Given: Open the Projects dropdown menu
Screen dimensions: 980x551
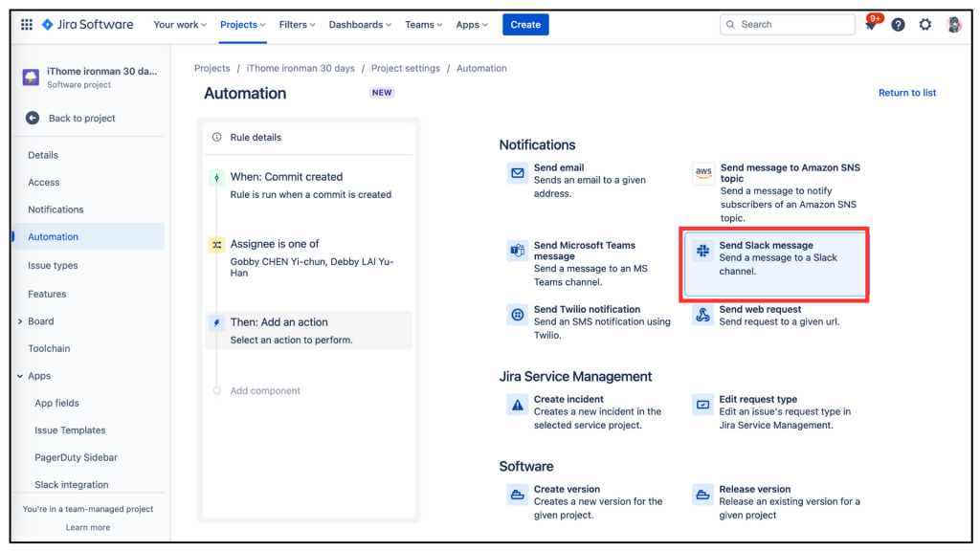Looking at the screenshot, I should point(242,24).
